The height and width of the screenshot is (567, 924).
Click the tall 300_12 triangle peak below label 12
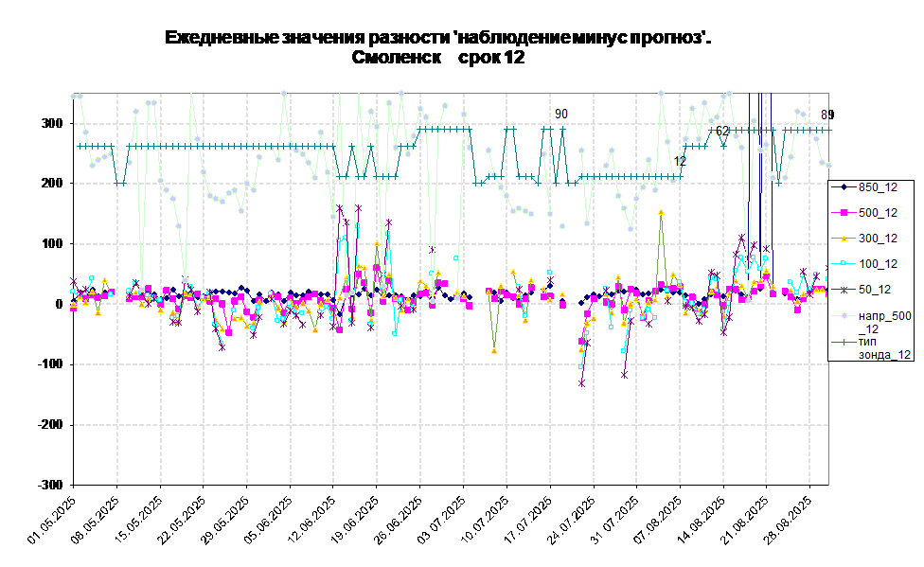pos(662,210)
